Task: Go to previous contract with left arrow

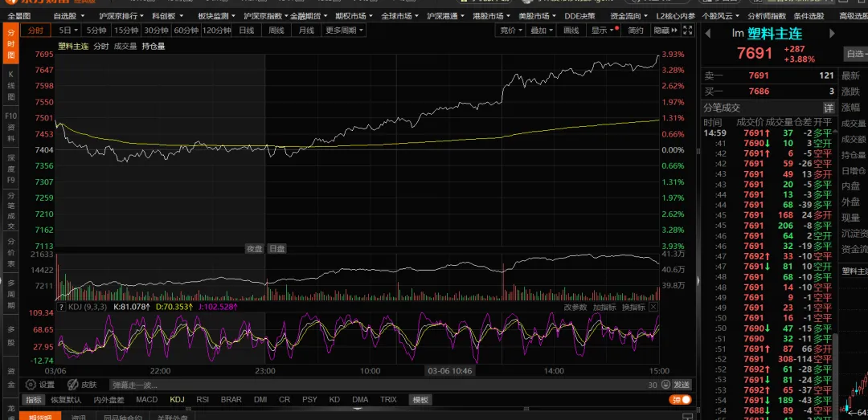Action: (707, 34)
